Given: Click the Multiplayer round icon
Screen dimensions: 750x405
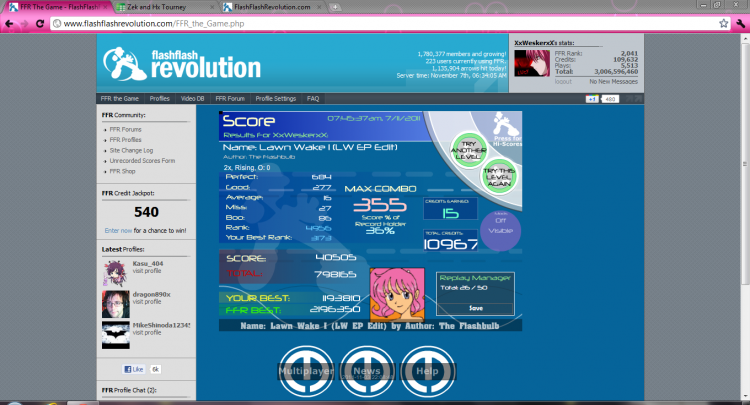Looking at the screenshot, I should pos(306,371).
